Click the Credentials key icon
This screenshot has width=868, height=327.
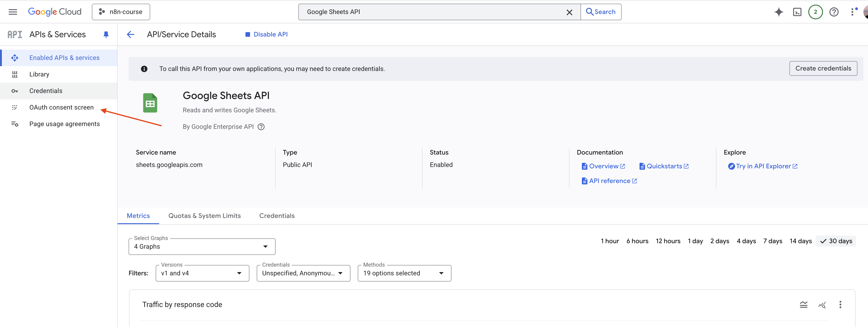(14, 91)
